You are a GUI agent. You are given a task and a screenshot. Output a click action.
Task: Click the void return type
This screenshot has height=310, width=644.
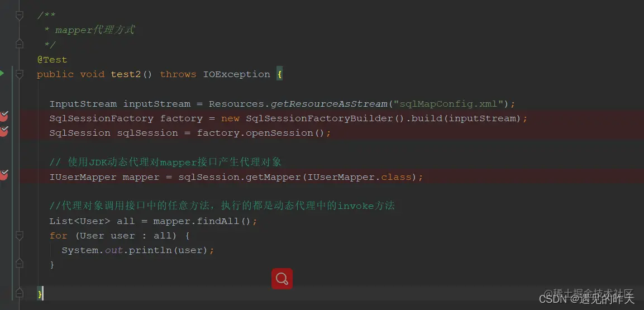92,74
